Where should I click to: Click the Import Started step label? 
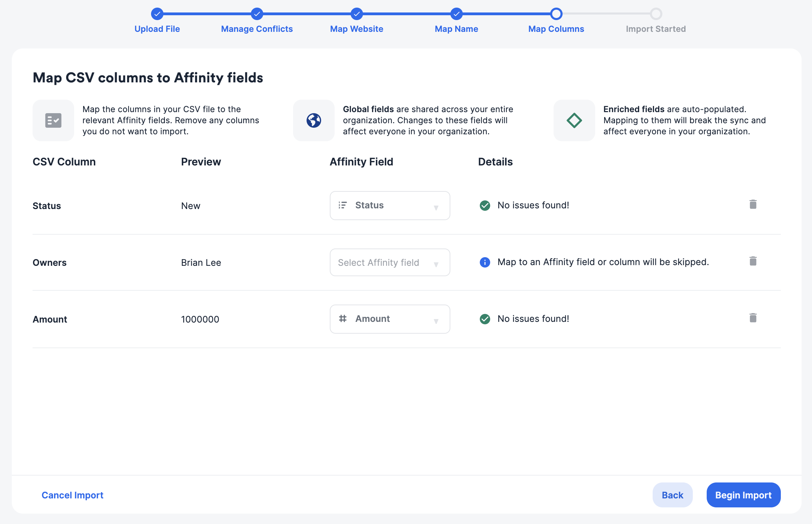(656, 29)
